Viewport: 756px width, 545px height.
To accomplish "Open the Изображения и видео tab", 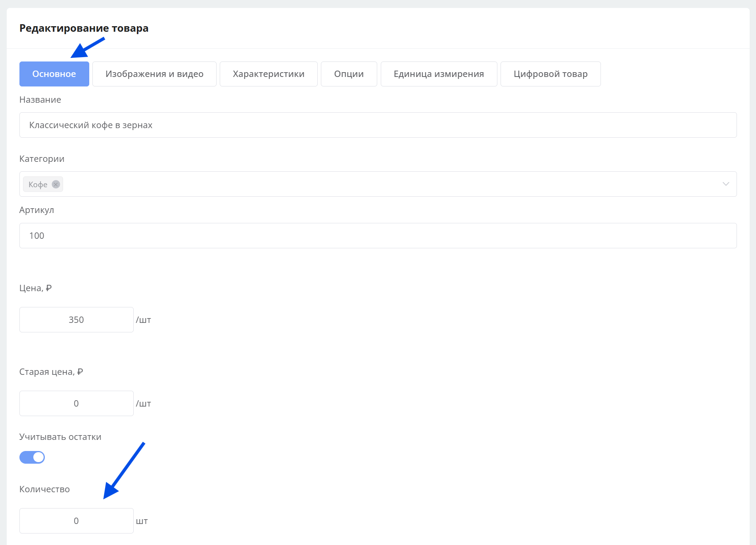I will click(x=154, y=74).
